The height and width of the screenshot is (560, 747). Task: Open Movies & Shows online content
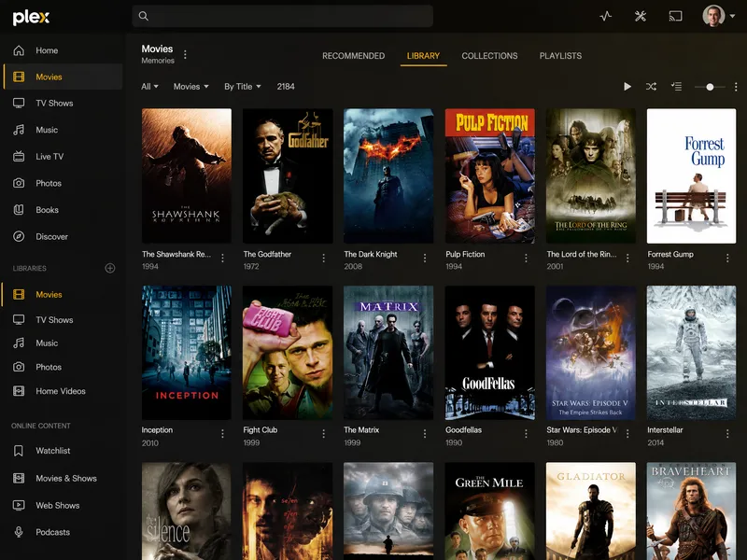click(x=63, y=479)
